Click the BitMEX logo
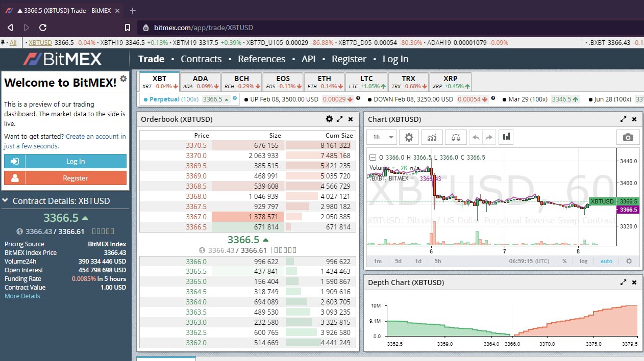 tap(63, 59)
